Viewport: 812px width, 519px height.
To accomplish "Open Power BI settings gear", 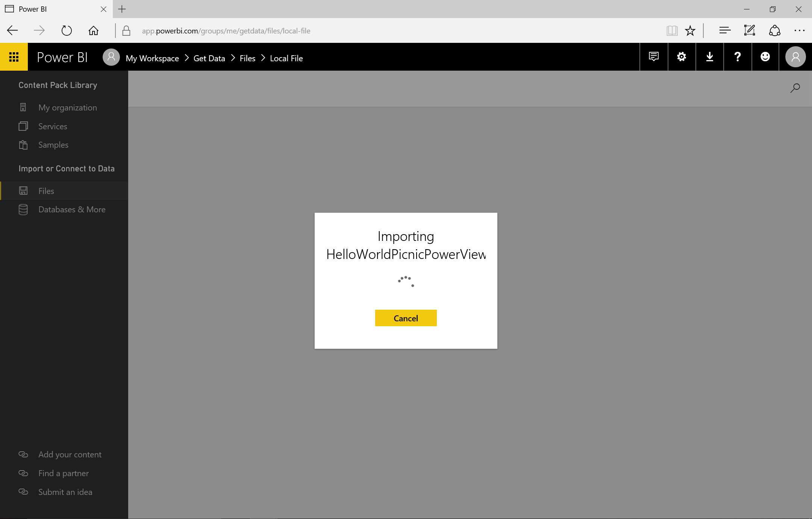I will [681, 57].
